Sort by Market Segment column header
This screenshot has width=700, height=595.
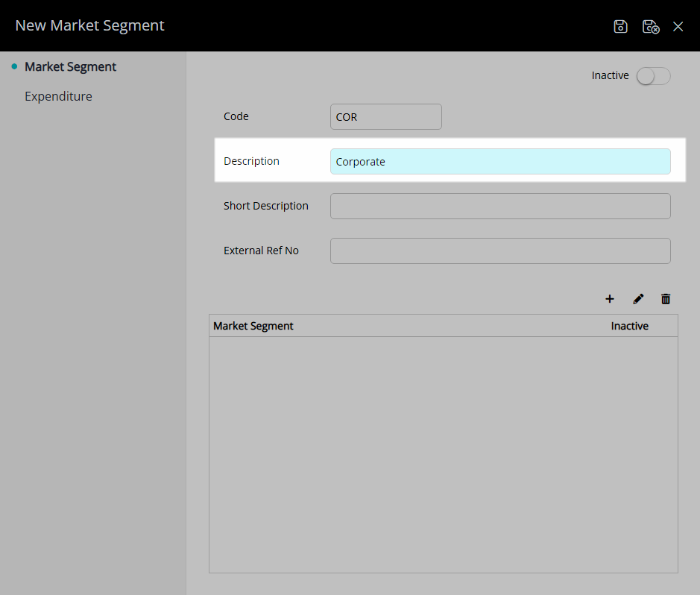click(x=253, y=327)
